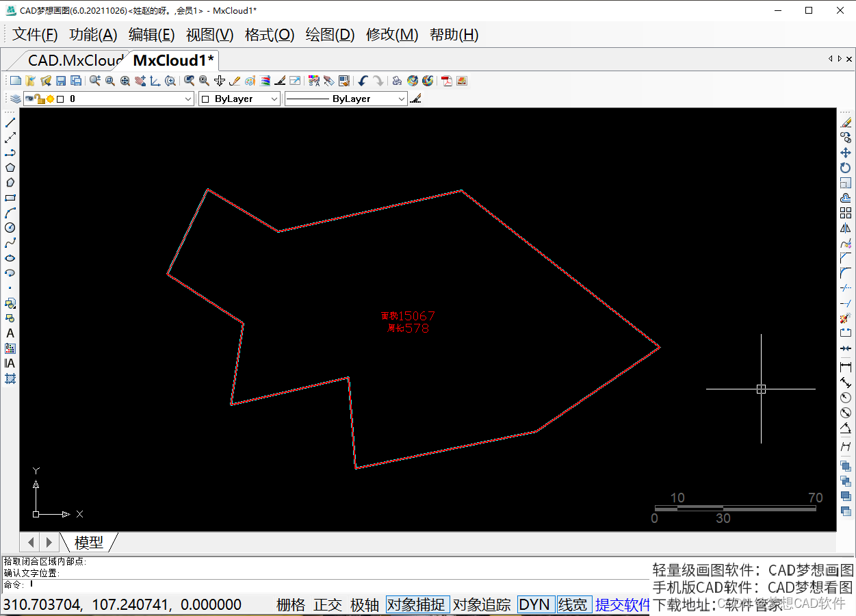Viewport: 856px width, 616px height.
Task: Toggle 线宽 lineweight display
Action: pyautogui.click(x=573, y=605)
